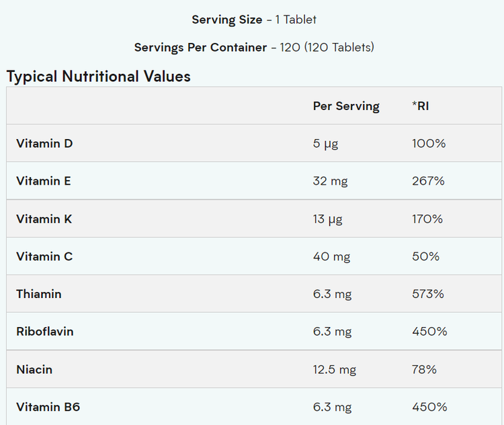This screenshot has height=425, width=504.
Task: Select the 40 mg Vitamin C value
Action: pos(331,256)
